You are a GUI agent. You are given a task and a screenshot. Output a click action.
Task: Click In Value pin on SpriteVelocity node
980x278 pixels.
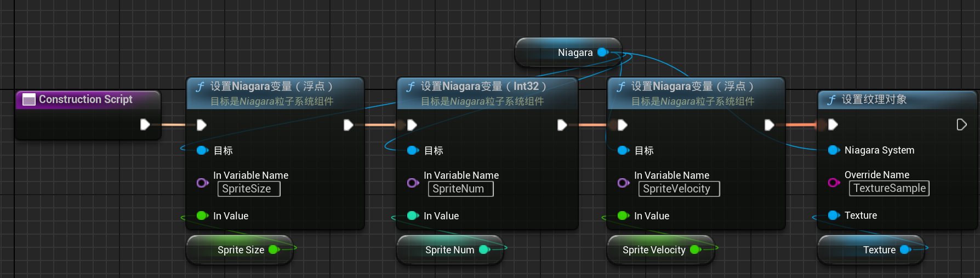623,215
